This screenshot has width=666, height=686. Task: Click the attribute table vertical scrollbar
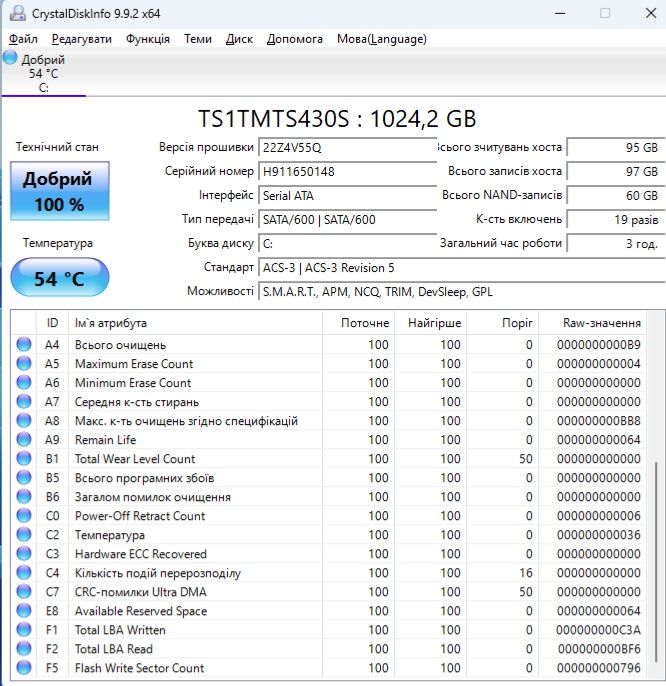tap(655, 561)
